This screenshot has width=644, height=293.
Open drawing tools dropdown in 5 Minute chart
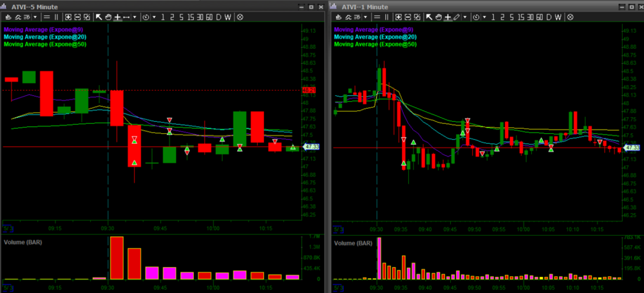click(x=135, y=17)
